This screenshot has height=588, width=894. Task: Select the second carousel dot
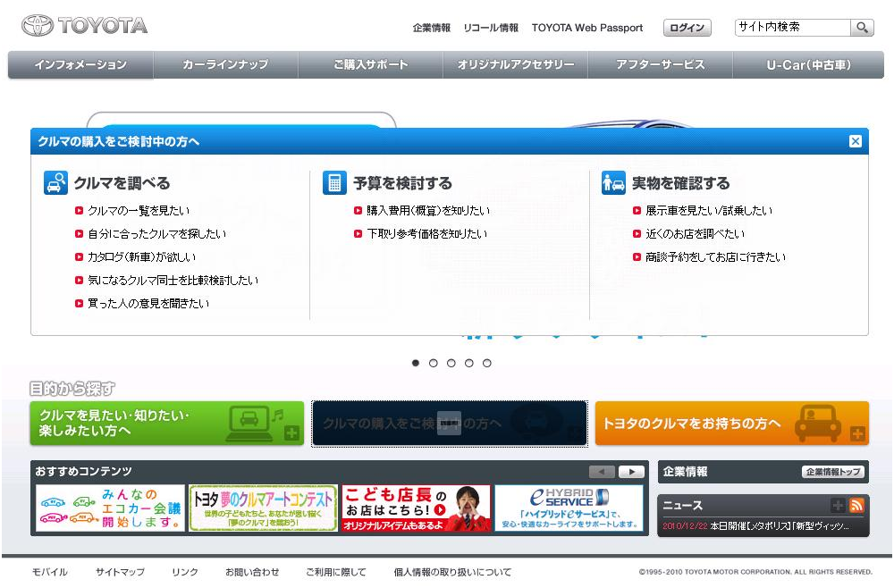click(434, 363)
